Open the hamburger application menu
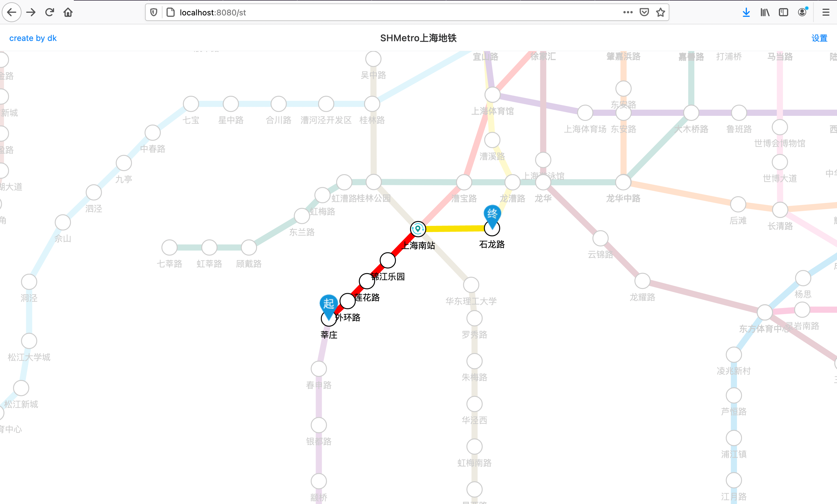This screenshot has width=837, height=504. [826, 12]
